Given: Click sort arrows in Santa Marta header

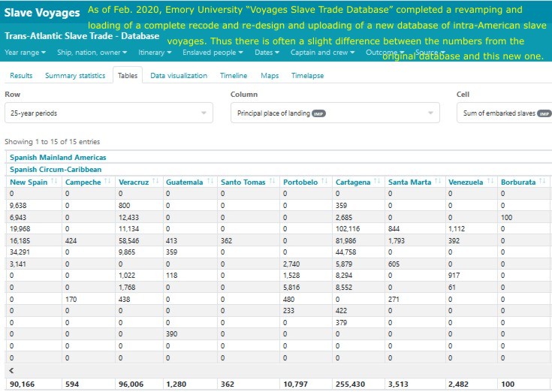Looking at the screenshot, I should (x=438, y=182).
